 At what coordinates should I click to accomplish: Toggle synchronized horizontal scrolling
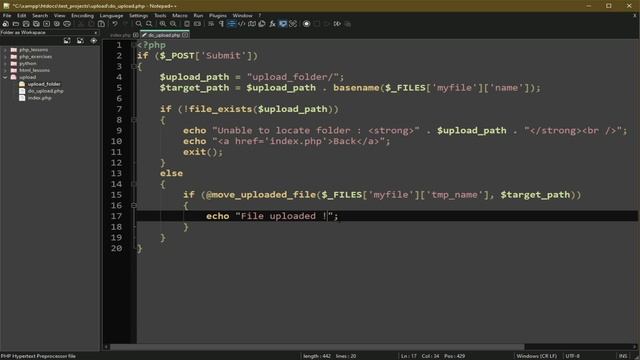click(x=197, y=24)
